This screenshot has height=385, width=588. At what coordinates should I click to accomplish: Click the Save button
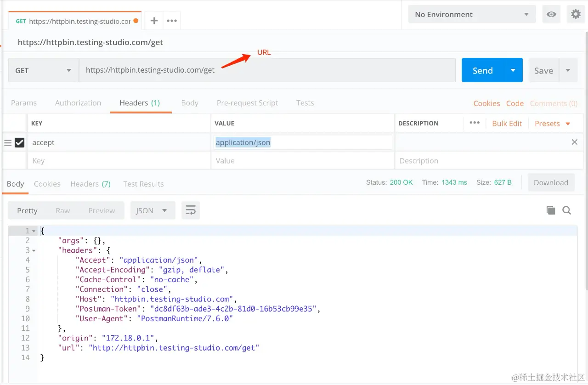544,70
